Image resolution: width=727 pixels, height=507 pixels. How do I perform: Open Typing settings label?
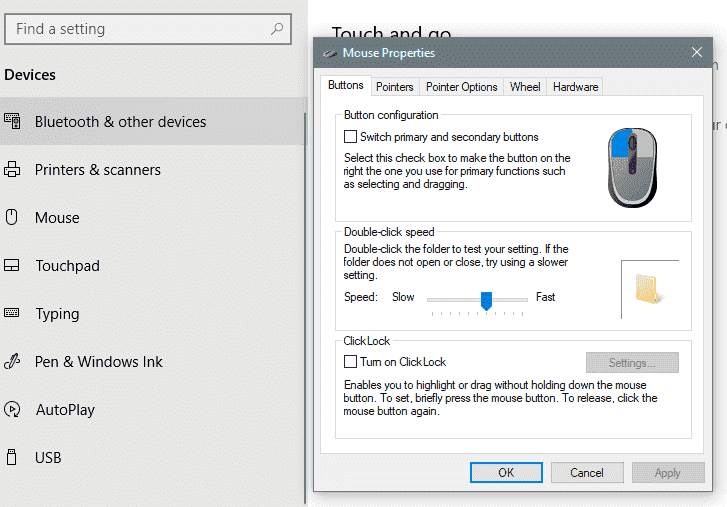(57, 314)
